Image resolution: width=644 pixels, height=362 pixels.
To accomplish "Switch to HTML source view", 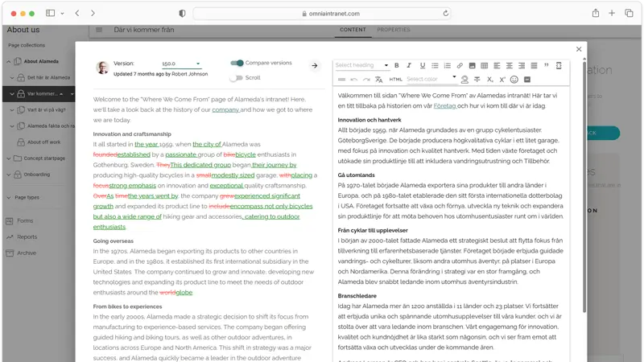I will click(395, 79).
